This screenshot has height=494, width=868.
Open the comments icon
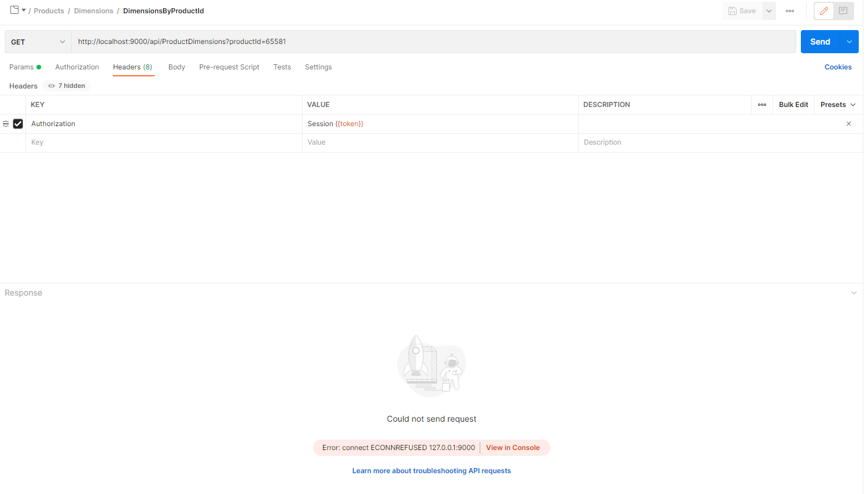[843, 11]
